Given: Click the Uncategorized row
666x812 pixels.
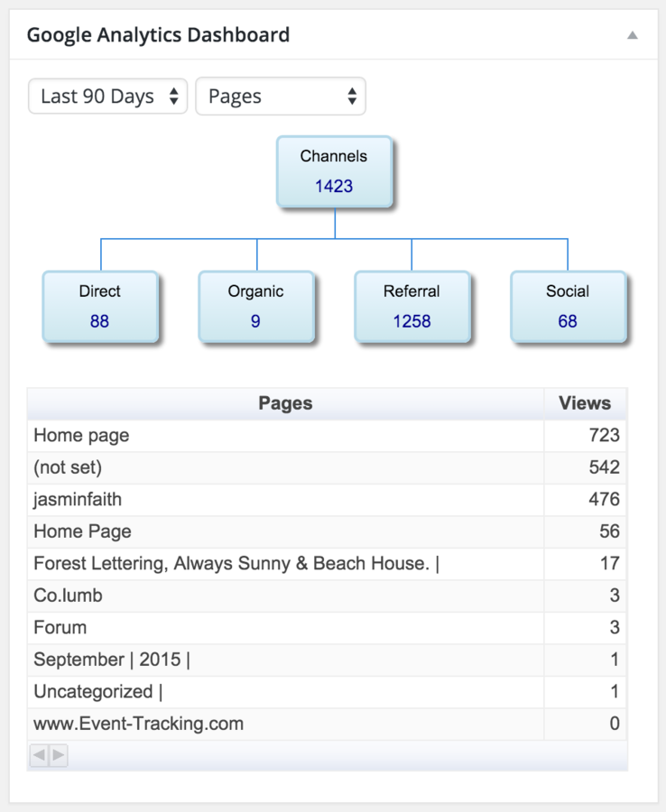Looking at the screenshot, I should click(x=327, y=692).
